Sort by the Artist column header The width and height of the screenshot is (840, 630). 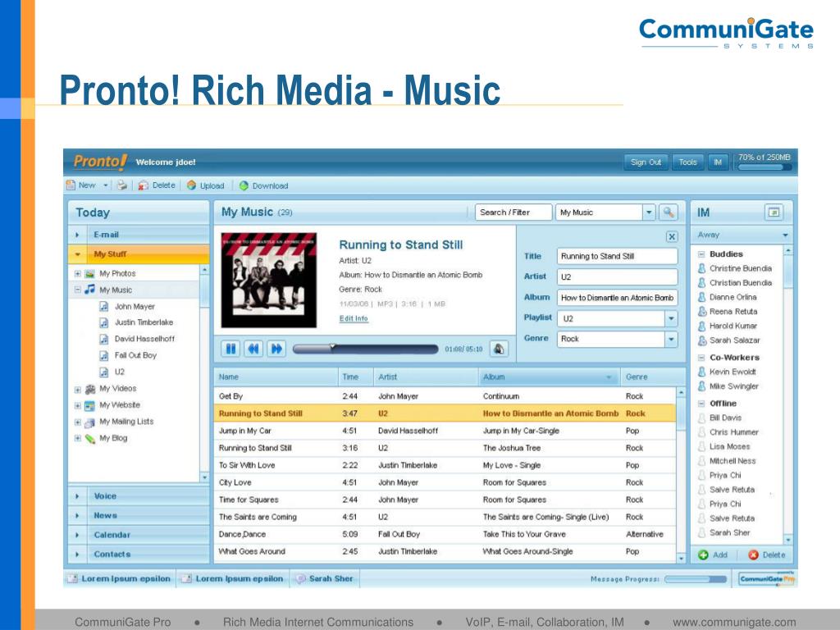426,377
